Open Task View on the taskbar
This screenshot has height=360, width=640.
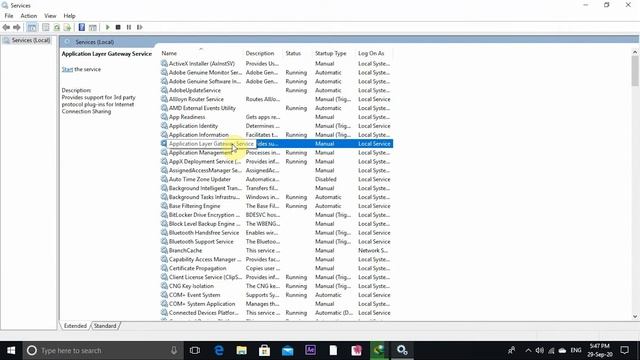click(195, 351)
